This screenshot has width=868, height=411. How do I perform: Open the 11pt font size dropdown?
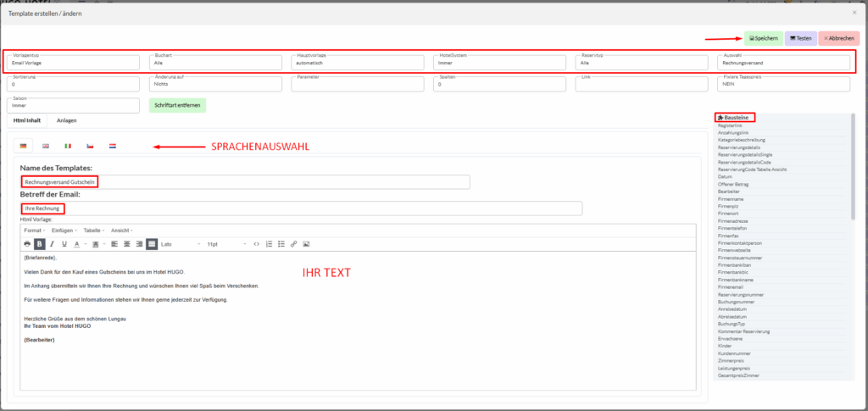point(225,244)
